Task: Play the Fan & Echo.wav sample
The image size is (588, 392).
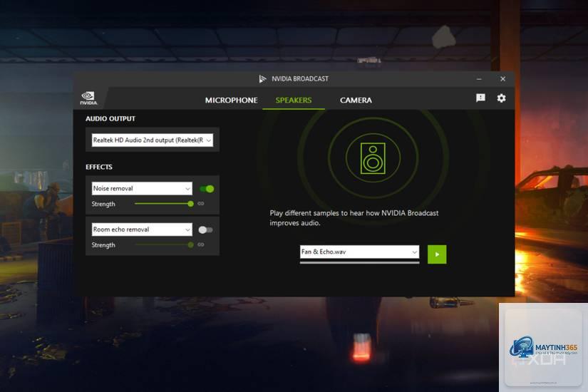Action: 437,254
